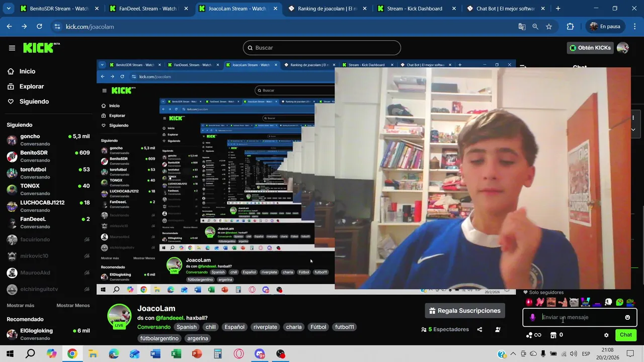Click the user icon beside share

[x=498, y=329]
